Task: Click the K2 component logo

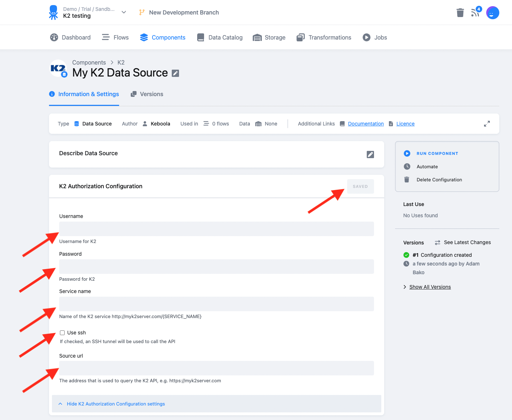Action: (58, 69)
